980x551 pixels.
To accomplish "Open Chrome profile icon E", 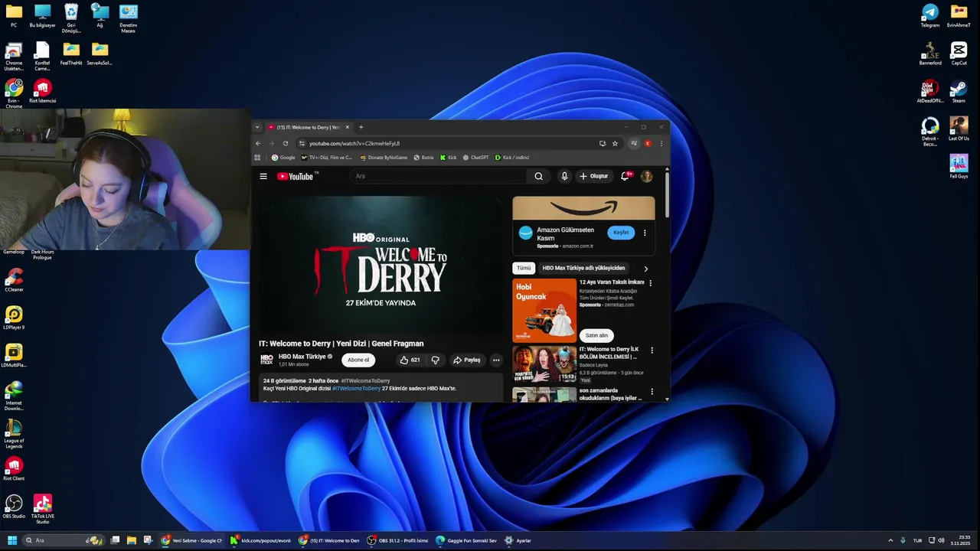I will point(648,143).
